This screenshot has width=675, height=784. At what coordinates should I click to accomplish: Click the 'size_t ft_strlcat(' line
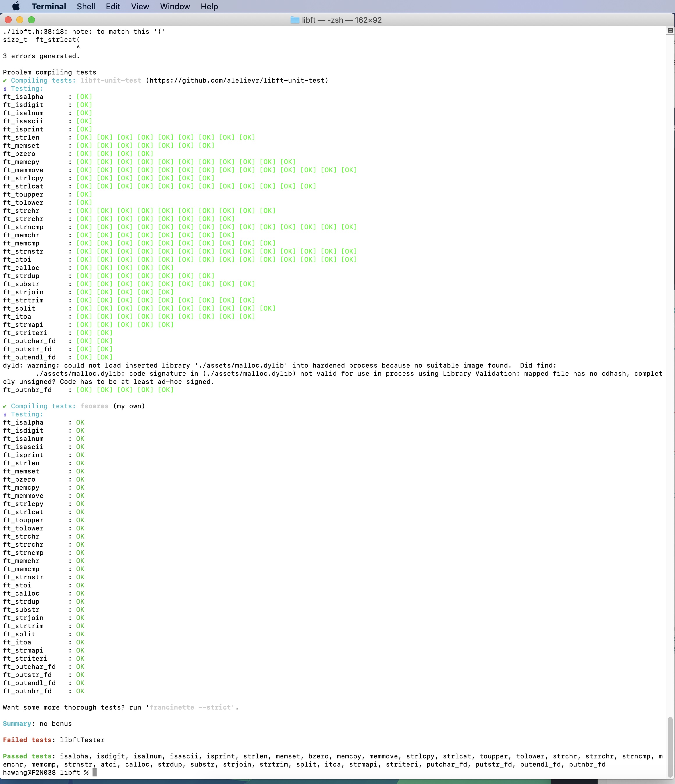pos(41,40)
